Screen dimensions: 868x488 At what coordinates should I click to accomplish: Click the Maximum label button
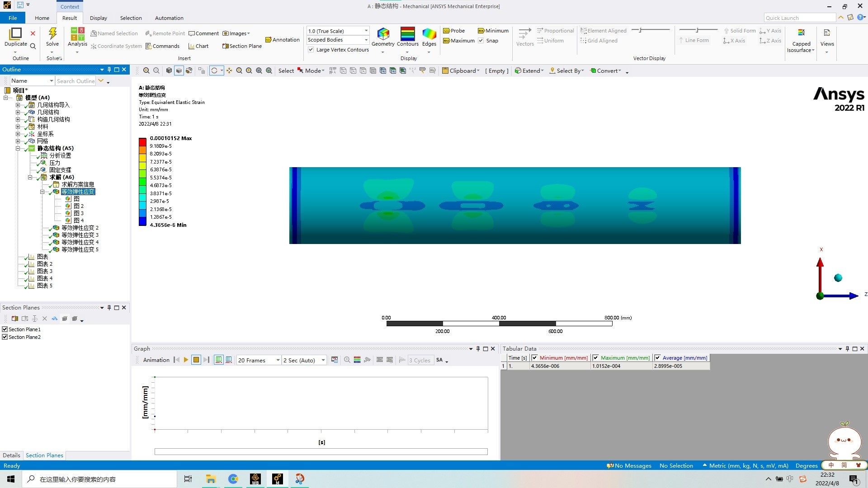[x=459, y=41]
